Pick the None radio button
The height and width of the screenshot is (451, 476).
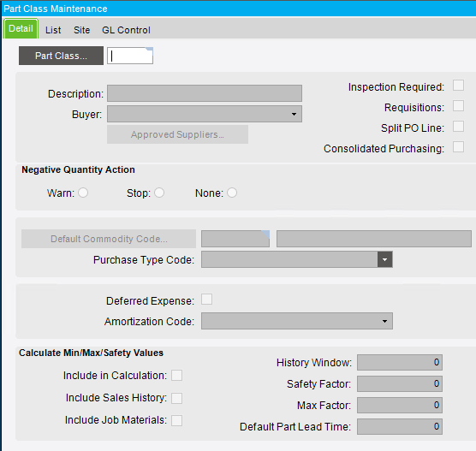[x=232, y=193]
